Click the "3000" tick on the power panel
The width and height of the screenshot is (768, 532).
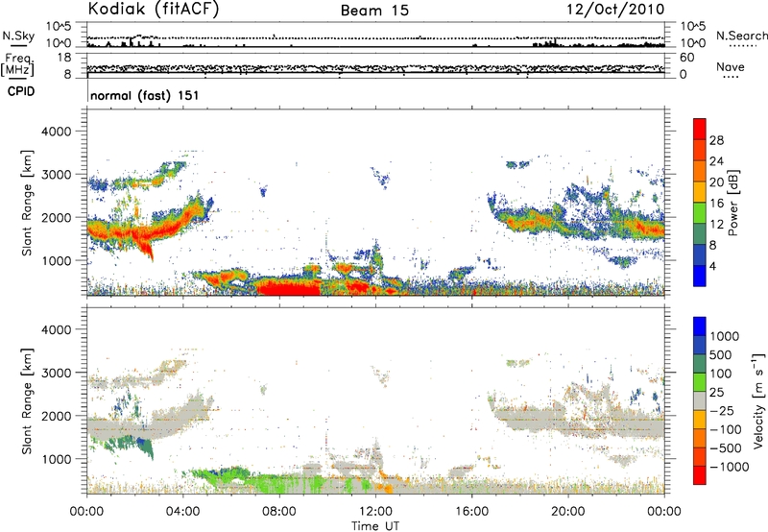[x=56, y=175]
